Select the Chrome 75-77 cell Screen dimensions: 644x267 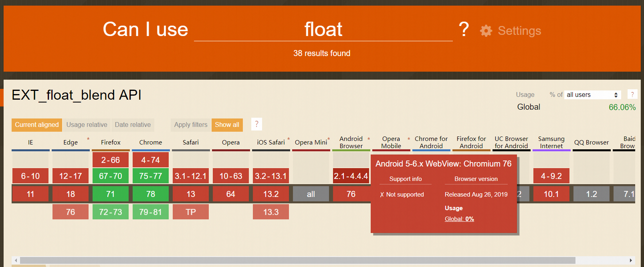(x=151, y=176)
